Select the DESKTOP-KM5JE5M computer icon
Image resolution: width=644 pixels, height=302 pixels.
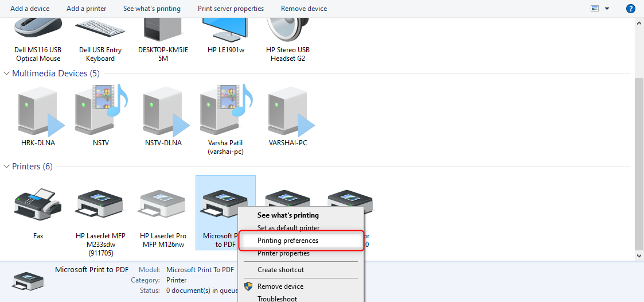(163, 39)
